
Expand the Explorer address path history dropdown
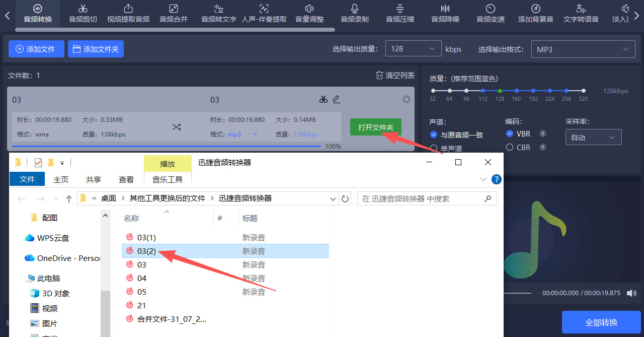(x=332, y=199)
